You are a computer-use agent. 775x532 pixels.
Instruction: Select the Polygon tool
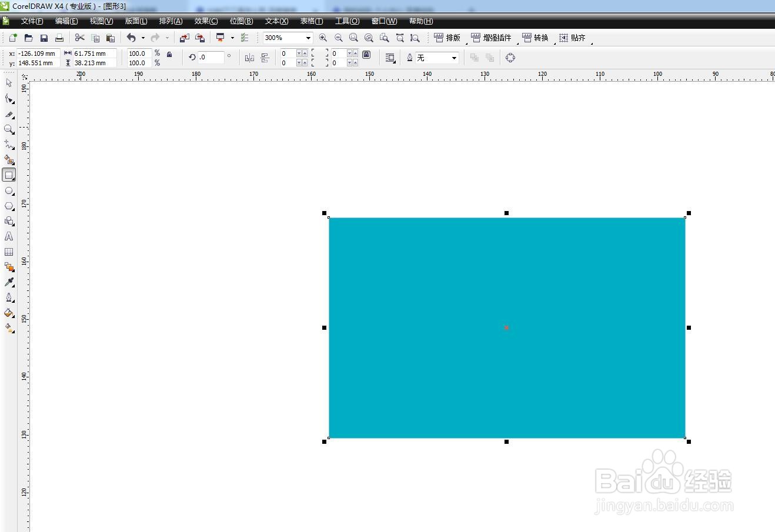click(9, 206)
